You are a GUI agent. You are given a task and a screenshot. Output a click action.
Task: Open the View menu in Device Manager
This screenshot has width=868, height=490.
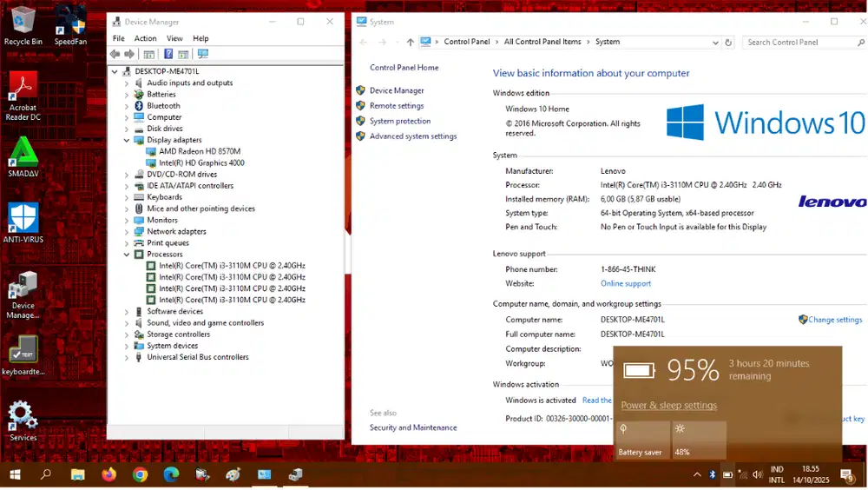pos(174,38)
